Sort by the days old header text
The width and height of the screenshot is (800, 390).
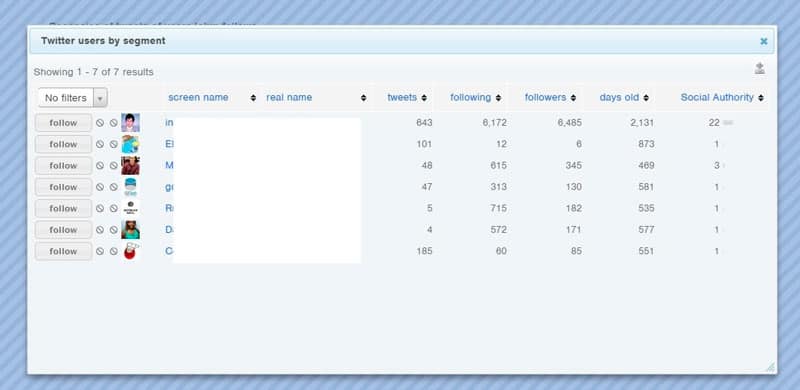point(619,98)
